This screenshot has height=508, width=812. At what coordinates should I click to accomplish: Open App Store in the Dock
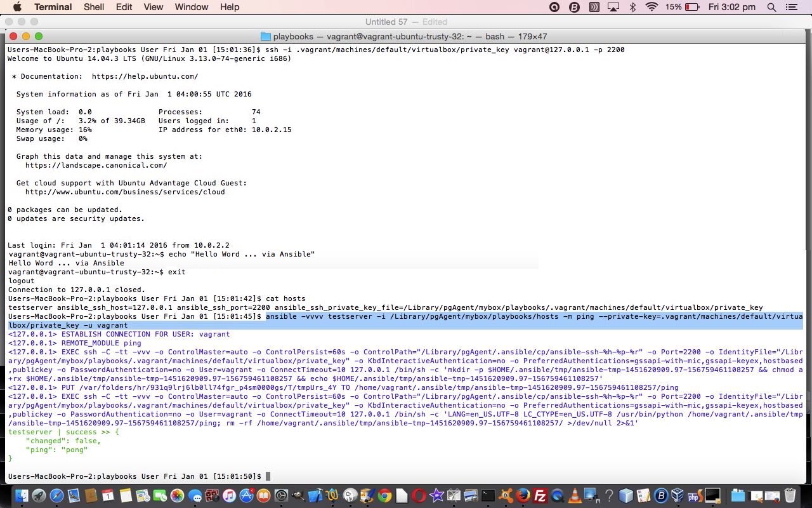pyautogui.click(x=246, y=495)
